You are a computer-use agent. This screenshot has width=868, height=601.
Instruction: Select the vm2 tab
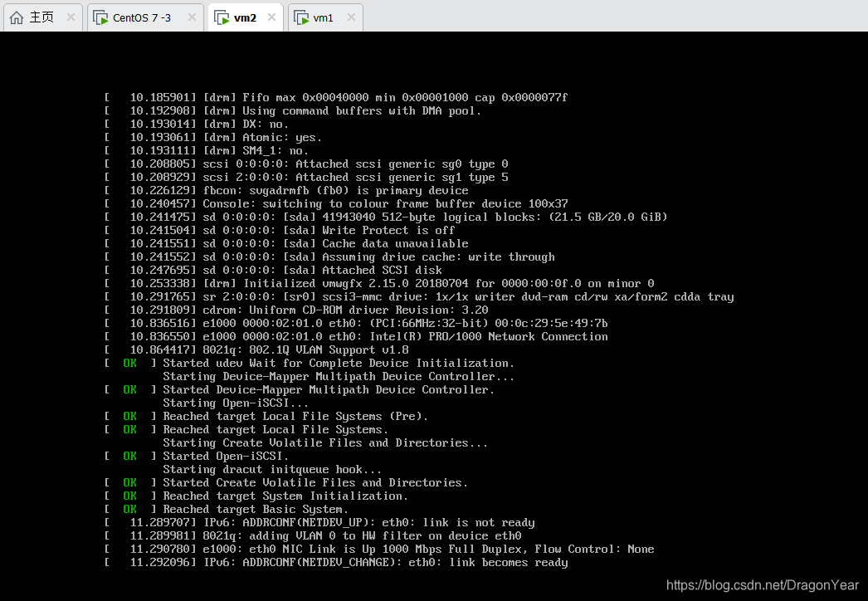pyautogui.click(x=245, y=17)
